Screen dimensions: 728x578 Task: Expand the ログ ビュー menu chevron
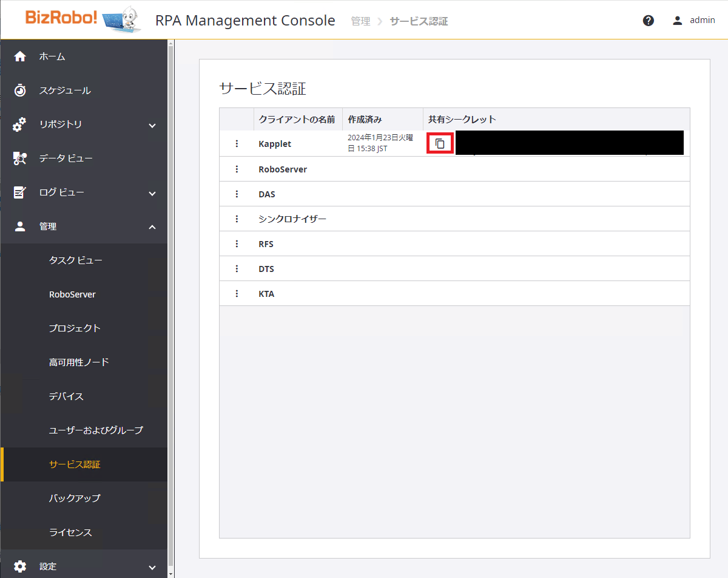pos(152,193)
